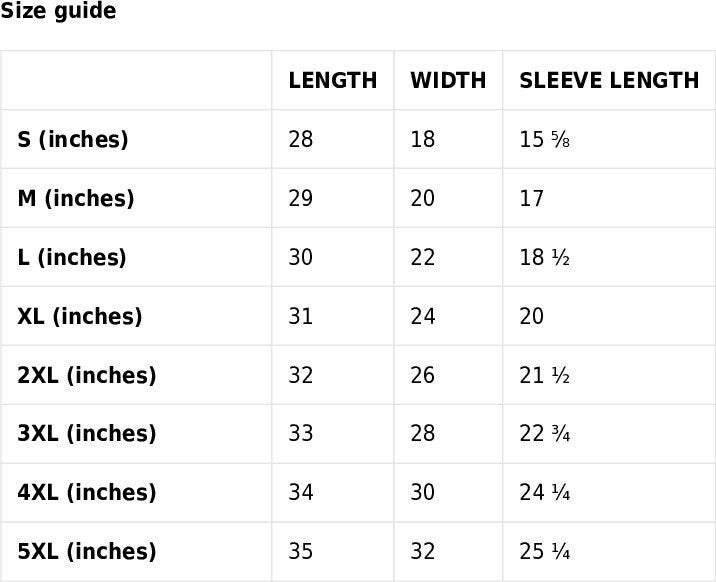Click the M (inches) row label

(75, 199)
